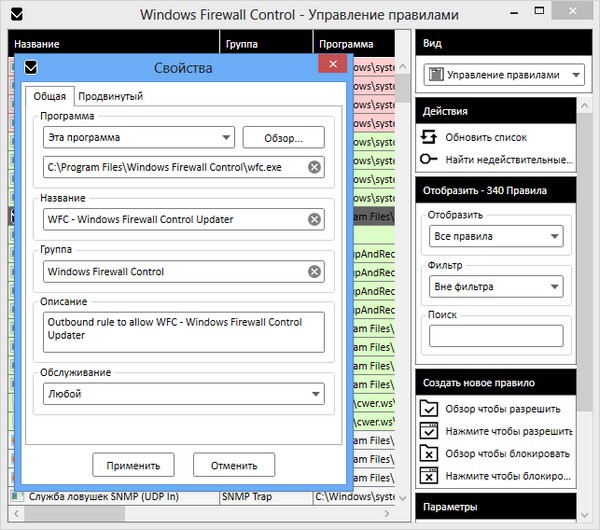This screenshot has height=530, width=600.
Task: Click the browse to allow folder-check icon
Action: pos(429,408)
